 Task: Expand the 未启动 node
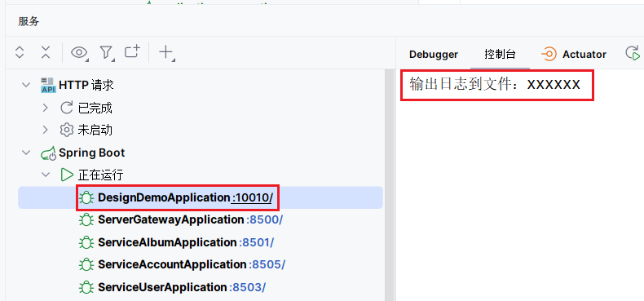[46, 131]
